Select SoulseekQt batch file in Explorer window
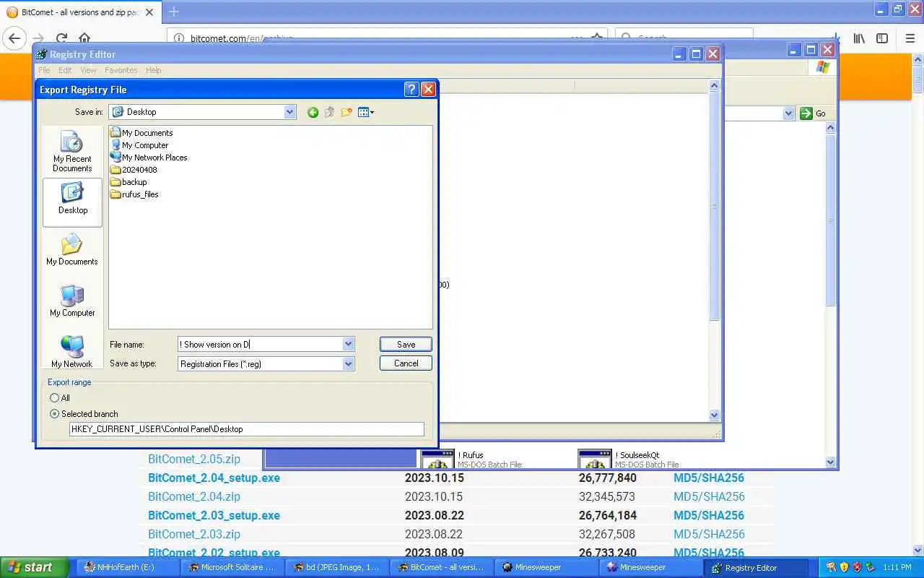This screenshot has height=578, width=924. (629, 460)
